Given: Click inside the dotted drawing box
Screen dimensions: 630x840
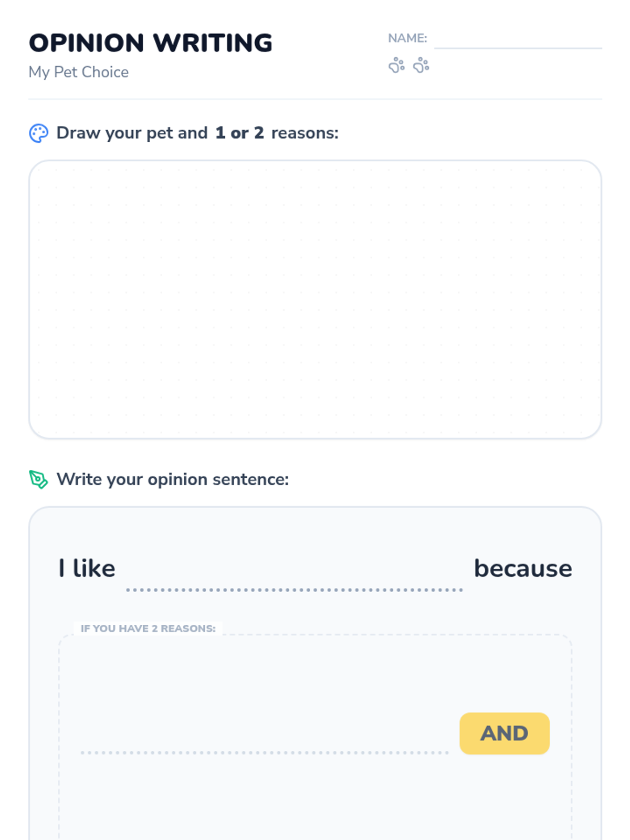Looking at the screenshot, I should (x=315, y=299).
